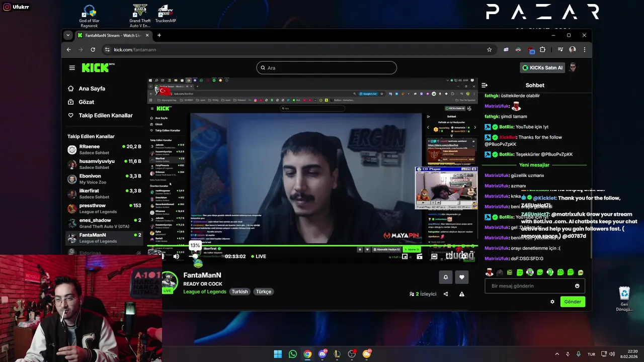This screenshot has height=362, width=644.
Task: Click the KICKs Satın Al button
Action: [x=542, y=68]
